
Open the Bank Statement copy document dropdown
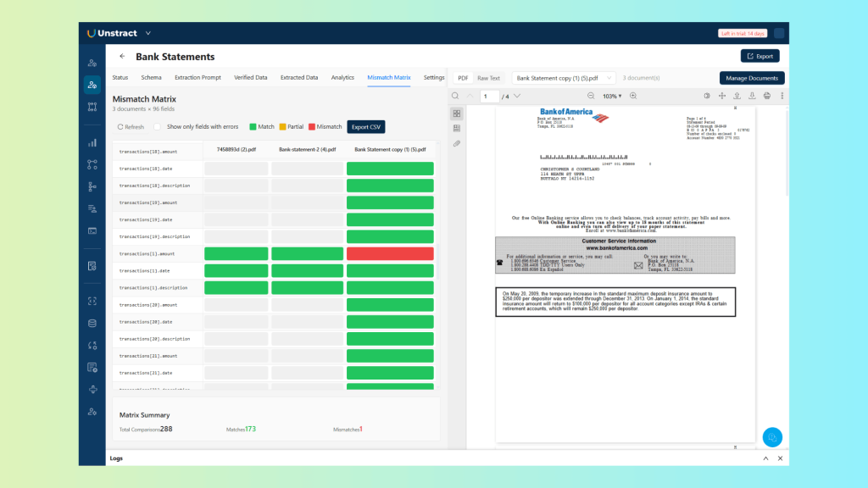(564, 78)
